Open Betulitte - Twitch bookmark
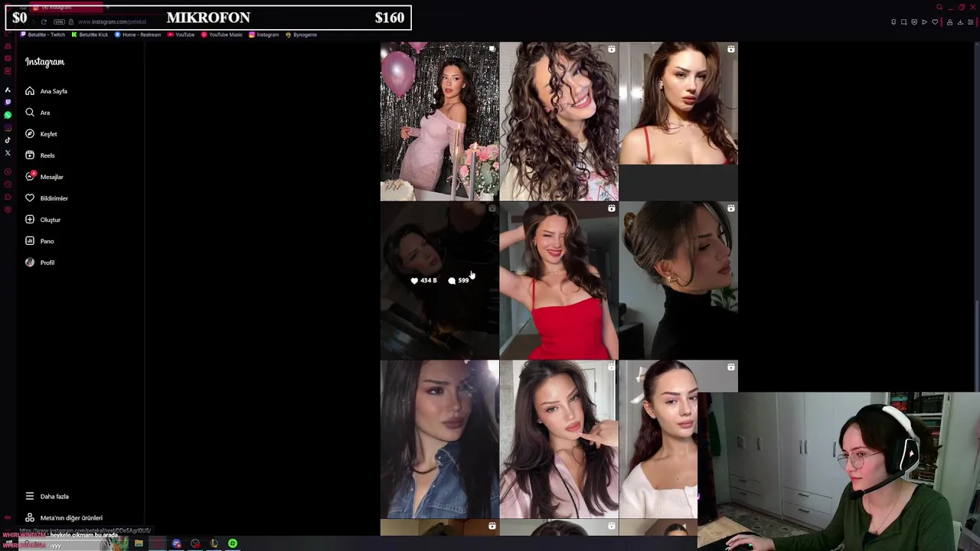The height and width of the screenshot is (551, 980). [43, 34]
